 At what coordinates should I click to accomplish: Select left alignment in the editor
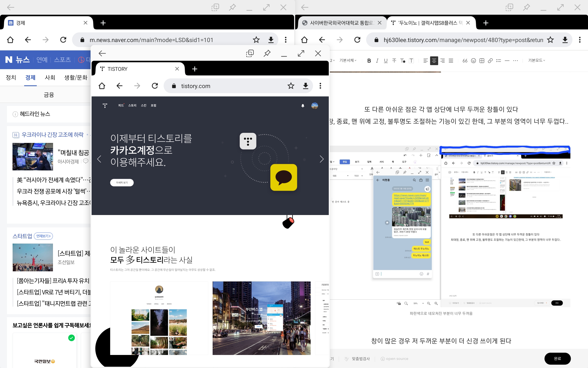click(x=425, y=61)
